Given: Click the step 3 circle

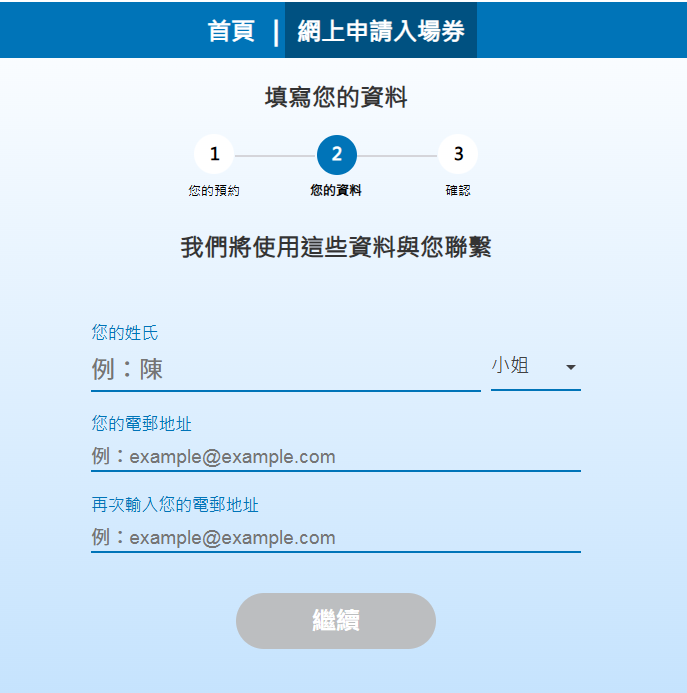Looking at the screenshot, I should [458, 154].
